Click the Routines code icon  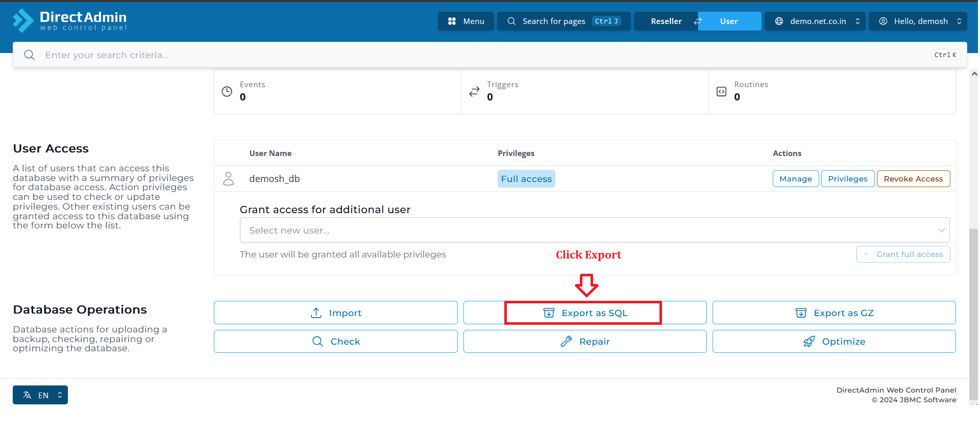click(722, 91)
